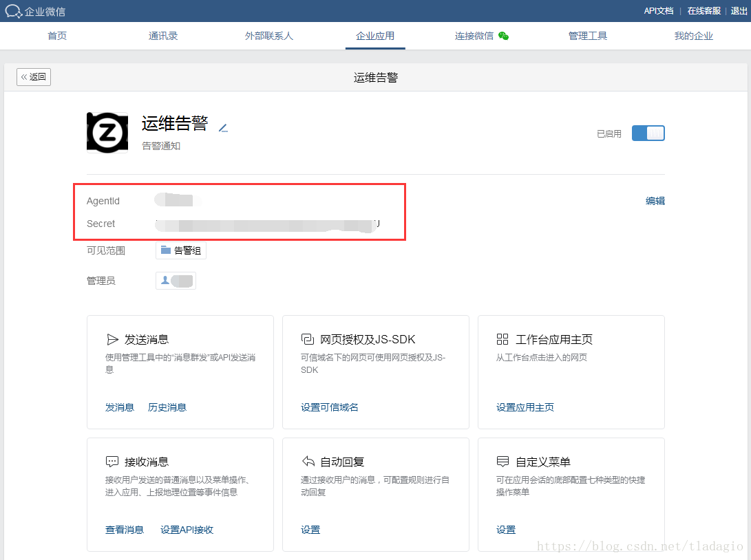
Task: Open the 历史消息 link
Action: pos(167,407)
